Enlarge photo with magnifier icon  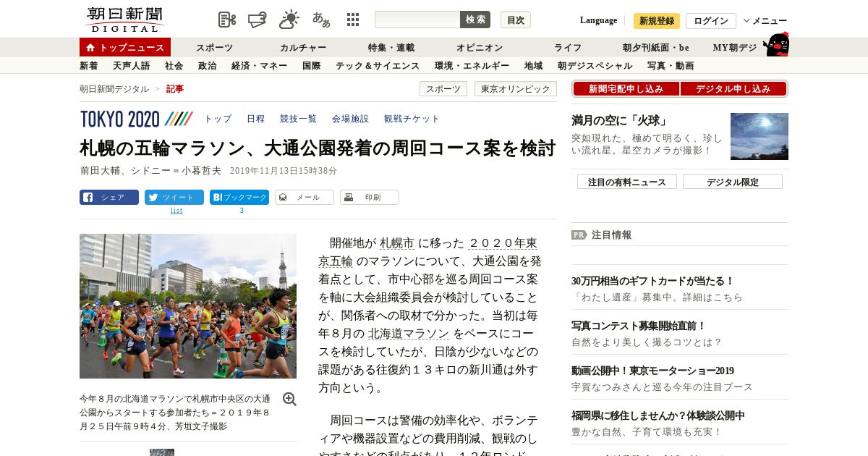pyautogui.click(x=289, y=400)
